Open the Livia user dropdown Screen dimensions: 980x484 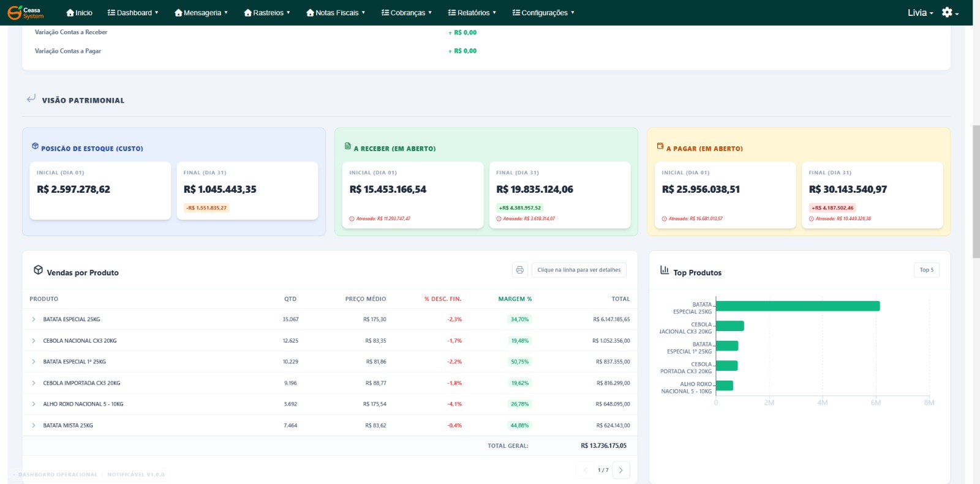pos(921,13)
